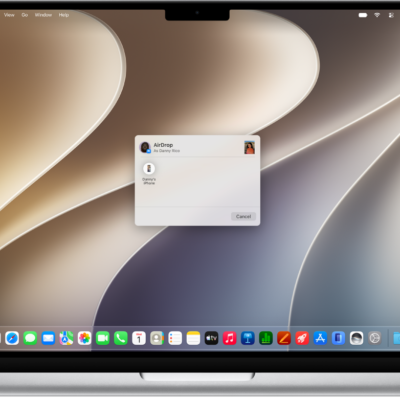
Task: Open Apple TV in the Dock
Action: pos(211,338)
